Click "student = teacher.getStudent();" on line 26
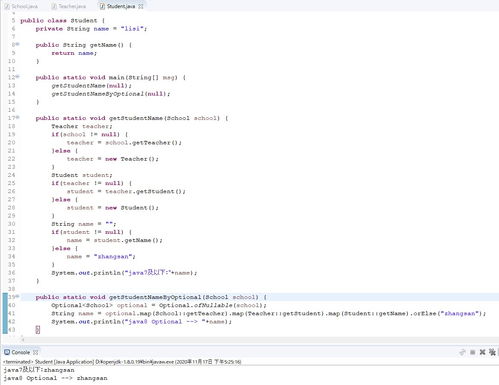499x385 pixels. click(x=126, y=191)
